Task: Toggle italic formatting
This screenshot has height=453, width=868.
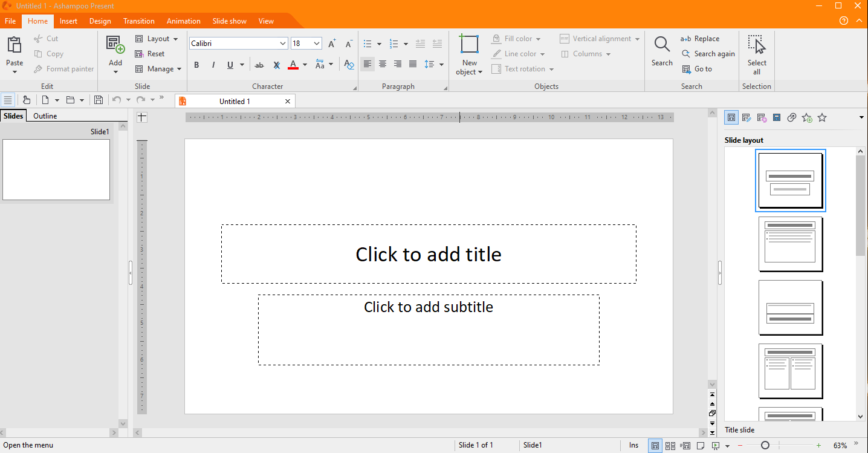Action: [x=213, y=65]
